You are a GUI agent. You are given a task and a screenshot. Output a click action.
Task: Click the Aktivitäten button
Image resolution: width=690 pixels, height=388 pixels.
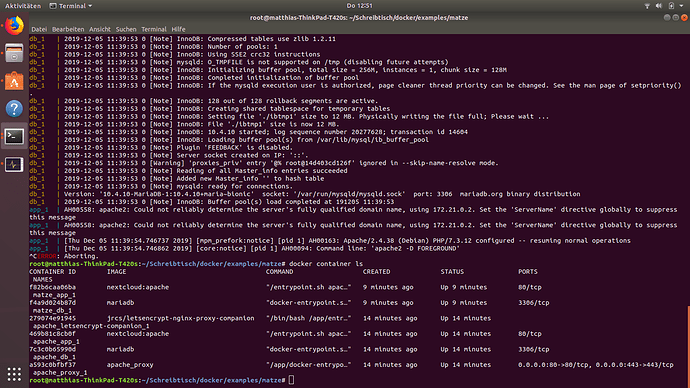pos(23,6)
